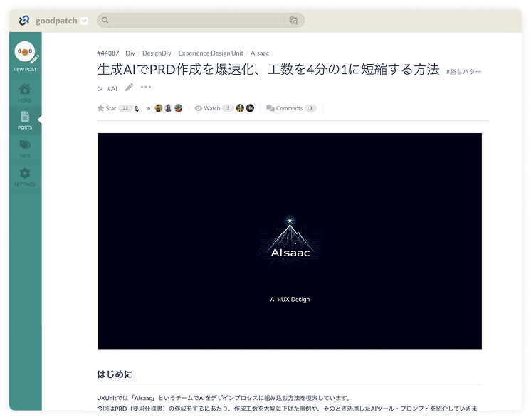
Task: Star this post
Action: (x=106, y=108)
